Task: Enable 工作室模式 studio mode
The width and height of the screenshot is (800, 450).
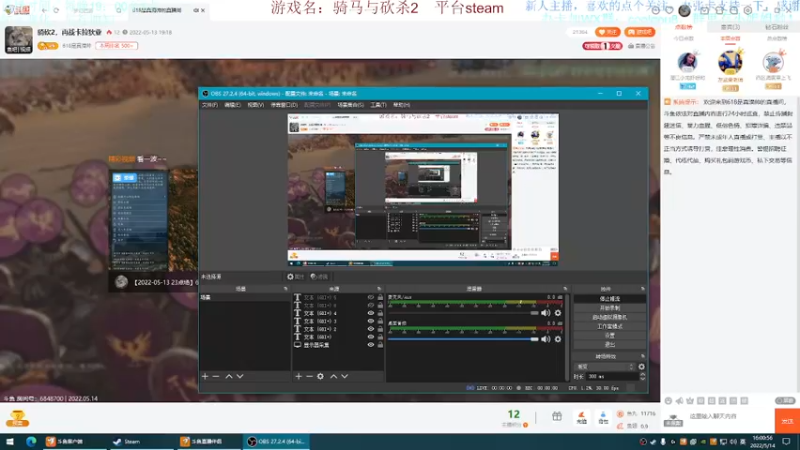Action: [610, 326]
